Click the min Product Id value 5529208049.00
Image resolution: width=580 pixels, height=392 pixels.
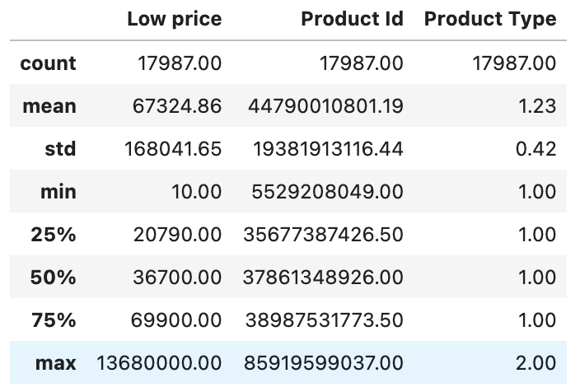(x=327, y=192)
